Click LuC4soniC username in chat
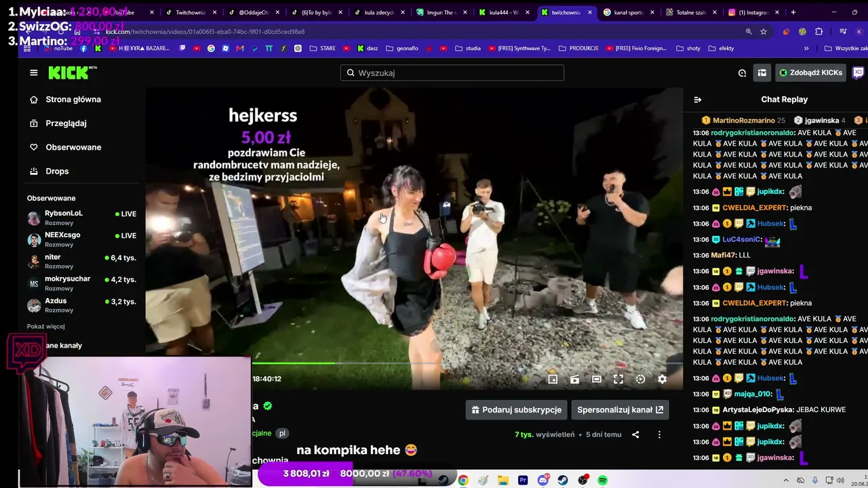The image size is (868, 488). click(x=741, y=240)
